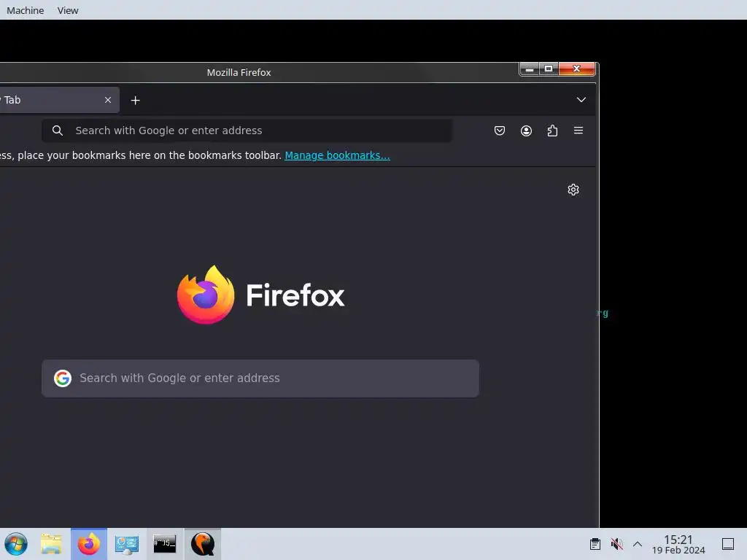
Task: Minimize the Mozilla Firefox window
Action: click(530, 69)
